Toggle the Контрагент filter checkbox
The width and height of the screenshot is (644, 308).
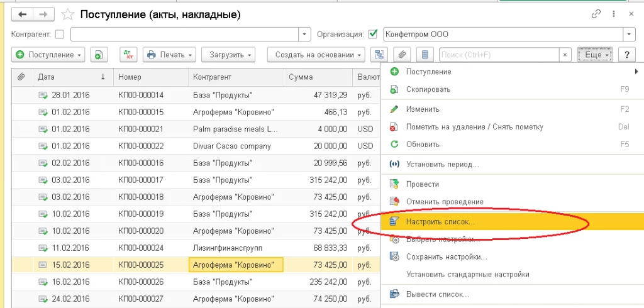60,35
